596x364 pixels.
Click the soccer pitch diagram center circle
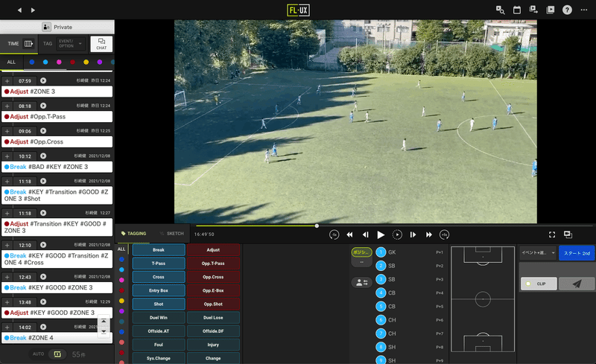[483, 299]
